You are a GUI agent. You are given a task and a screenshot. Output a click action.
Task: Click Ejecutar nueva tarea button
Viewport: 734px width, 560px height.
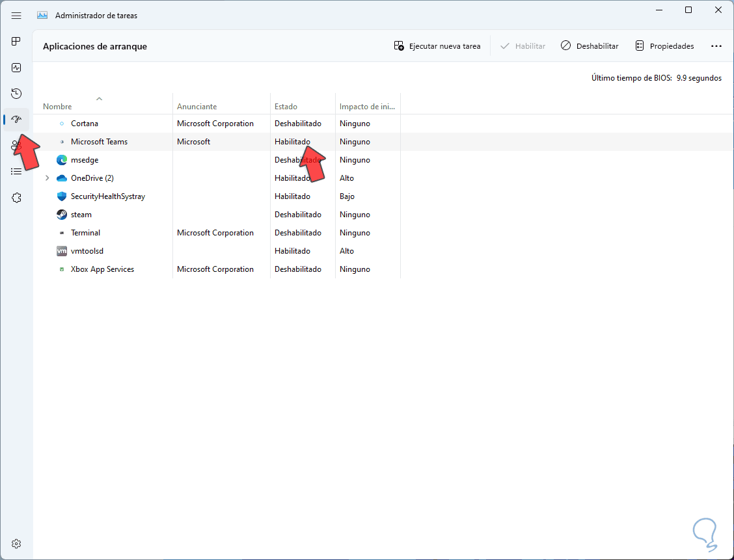pos(437,46)
